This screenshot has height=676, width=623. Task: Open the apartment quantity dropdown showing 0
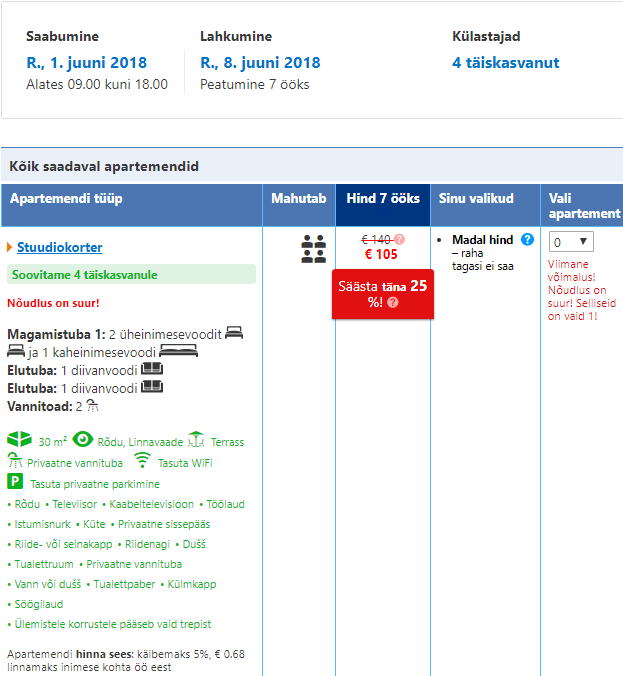tap(571, 241)
